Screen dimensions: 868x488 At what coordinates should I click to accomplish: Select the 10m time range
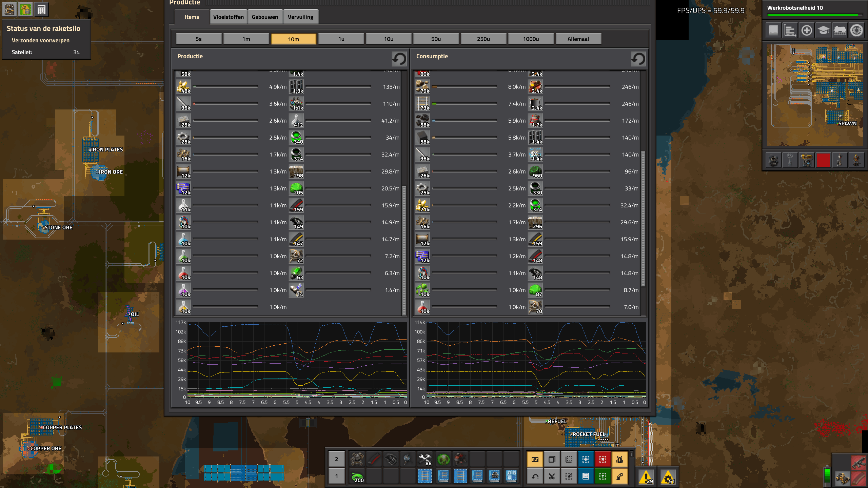294,39
